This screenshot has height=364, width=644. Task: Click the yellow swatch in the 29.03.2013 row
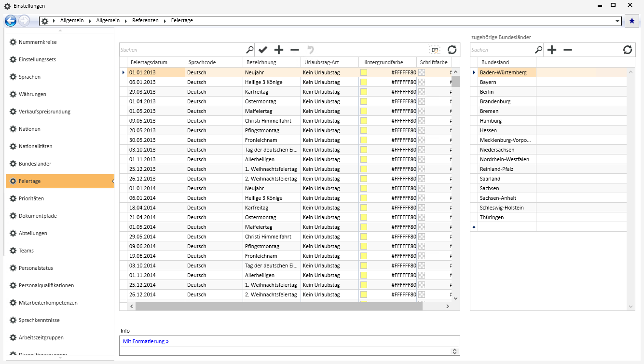click(364, 92)
